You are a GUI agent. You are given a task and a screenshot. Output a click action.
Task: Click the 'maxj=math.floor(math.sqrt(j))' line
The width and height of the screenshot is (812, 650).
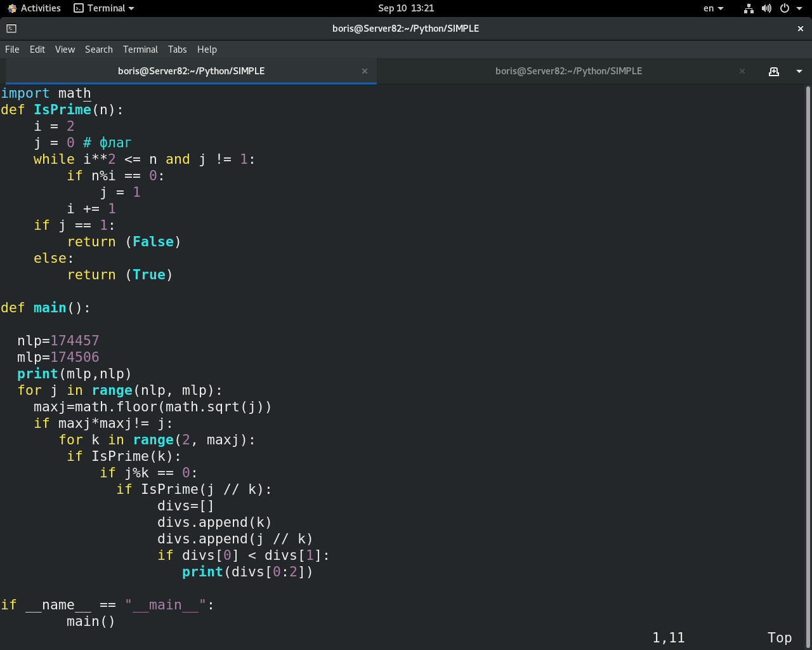coord(153,407)
